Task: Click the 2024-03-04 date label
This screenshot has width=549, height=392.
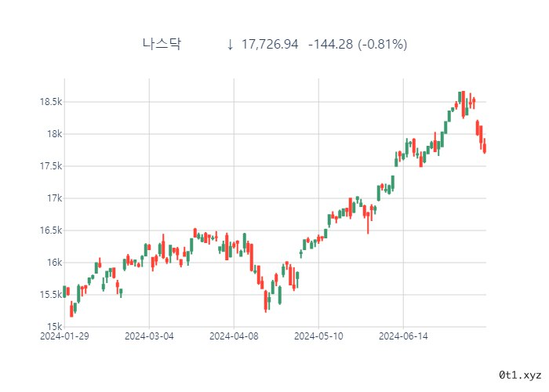Action: pyautogui.click(x=149, y=336)
